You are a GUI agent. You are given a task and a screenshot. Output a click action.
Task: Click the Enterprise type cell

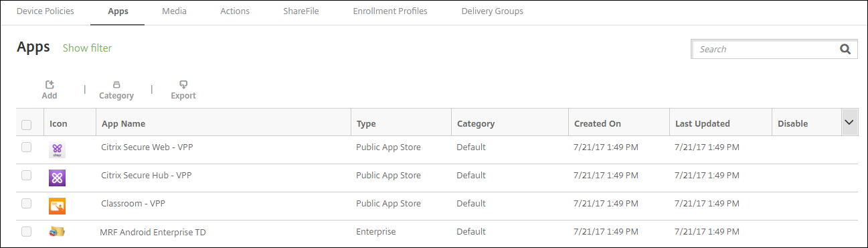click(376, 231)
